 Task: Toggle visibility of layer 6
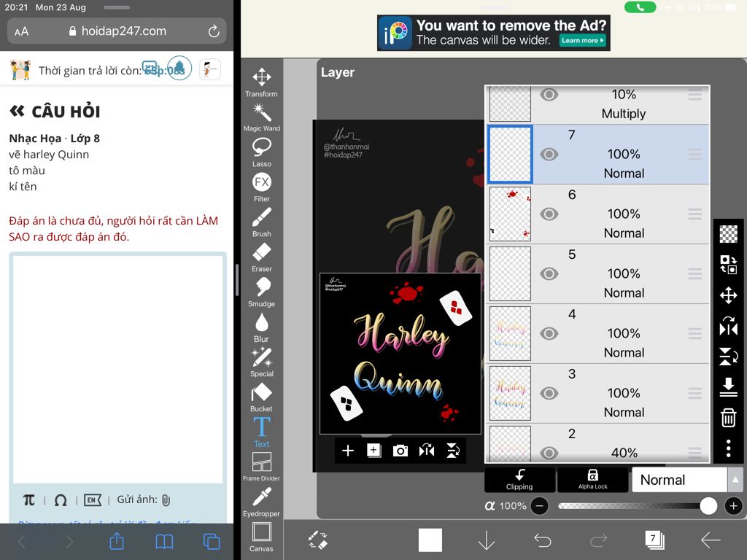coord(549,214)
